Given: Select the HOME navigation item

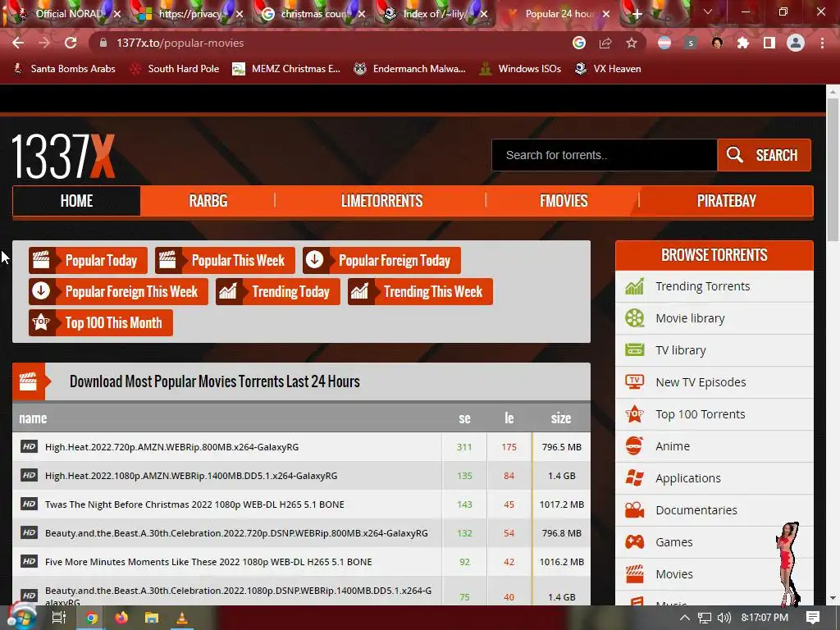Looking at the screenshot, I should tap(76, 201).
